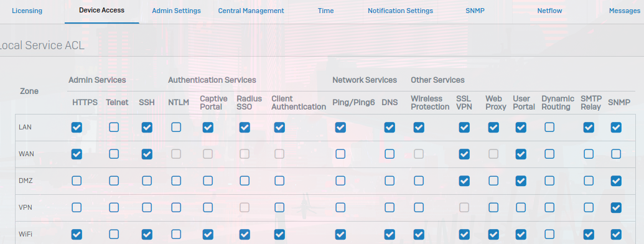Toggle SNMP for the WiFi zone
644x244 pixels.
(615, 235)
